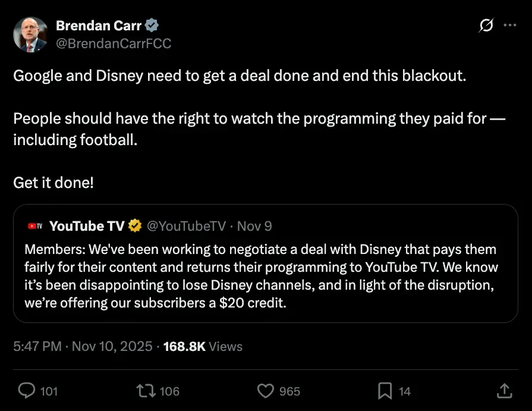This screenshot has width=532, height=411.
Task: Click Brendan Carr's profile picture
Action: tap(30, 34)
